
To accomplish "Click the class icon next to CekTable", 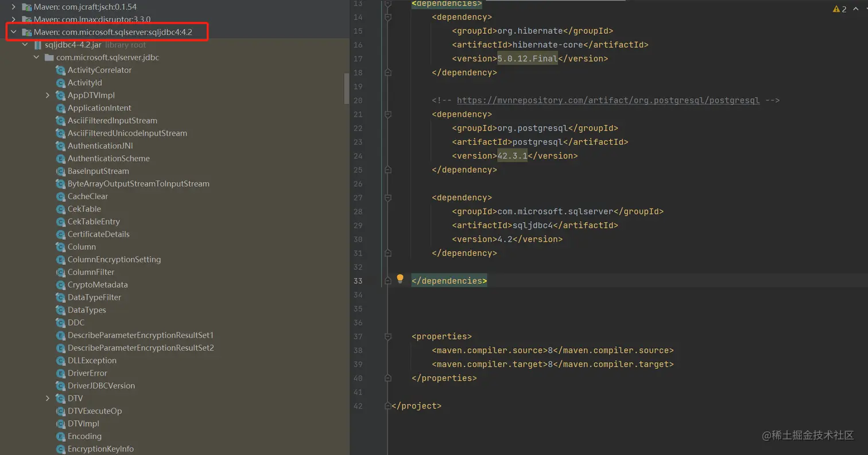I will click(x=60, y=209).
